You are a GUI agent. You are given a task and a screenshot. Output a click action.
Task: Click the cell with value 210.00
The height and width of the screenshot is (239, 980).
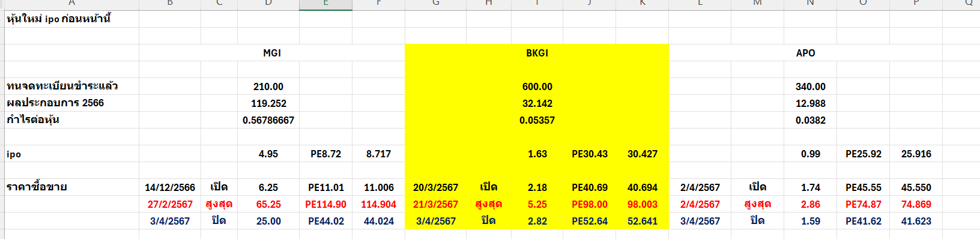268,86
